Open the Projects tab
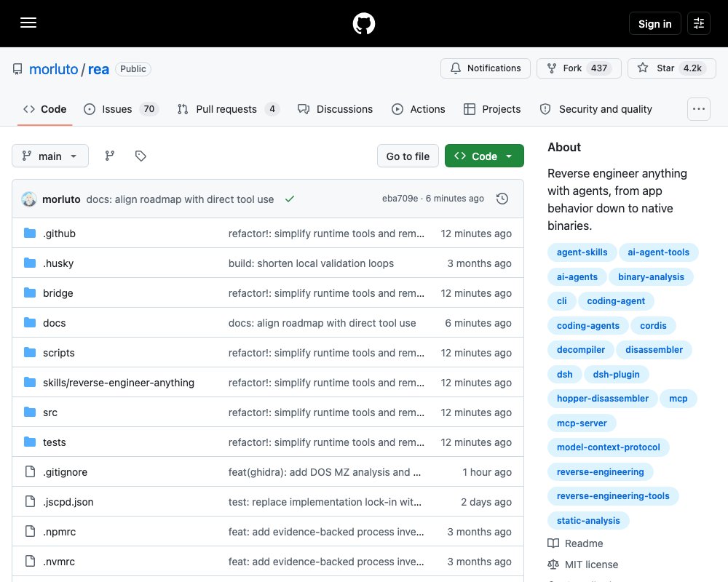Viewport: 728px width, 582px height. 492,109
